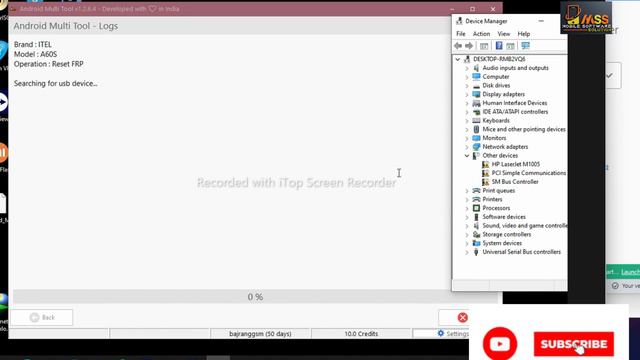Expand the Printers category arrow
Screen dimensions: 640x360
coord(467,199)
